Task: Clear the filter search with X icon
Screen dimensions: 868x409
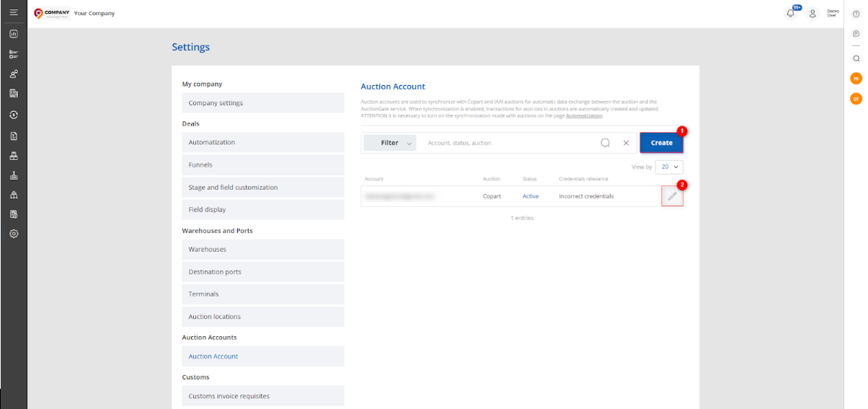Action: [626, 143]
